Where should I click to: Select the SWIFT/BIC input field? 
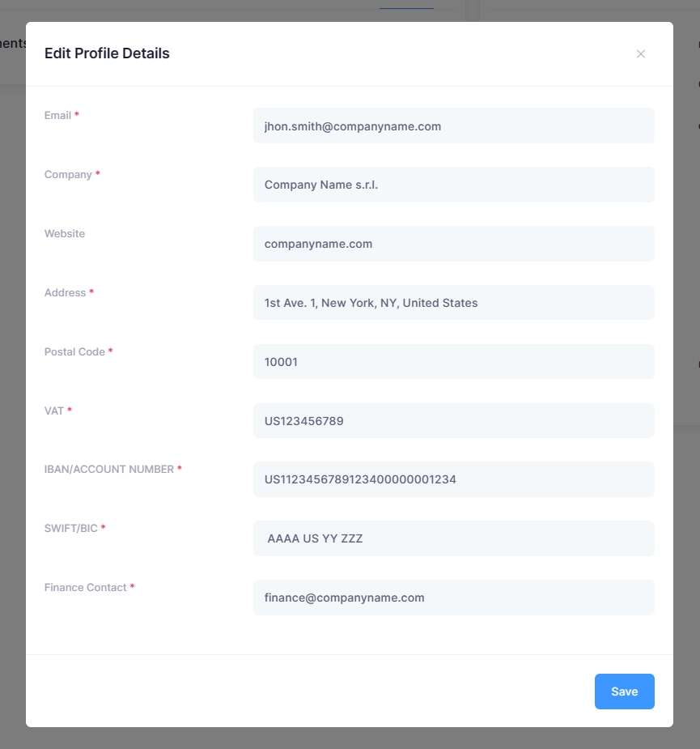tap(453, 538)
